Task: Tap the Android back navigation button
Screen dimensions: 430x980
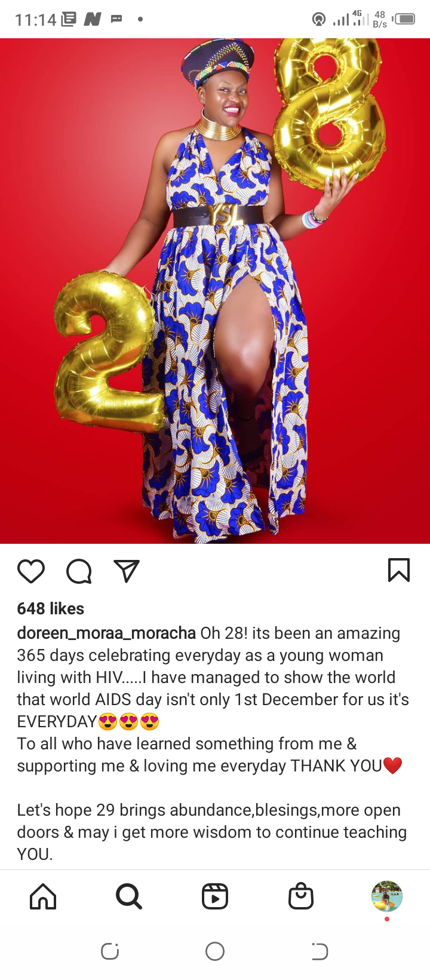Action: [x=320, y=951]
